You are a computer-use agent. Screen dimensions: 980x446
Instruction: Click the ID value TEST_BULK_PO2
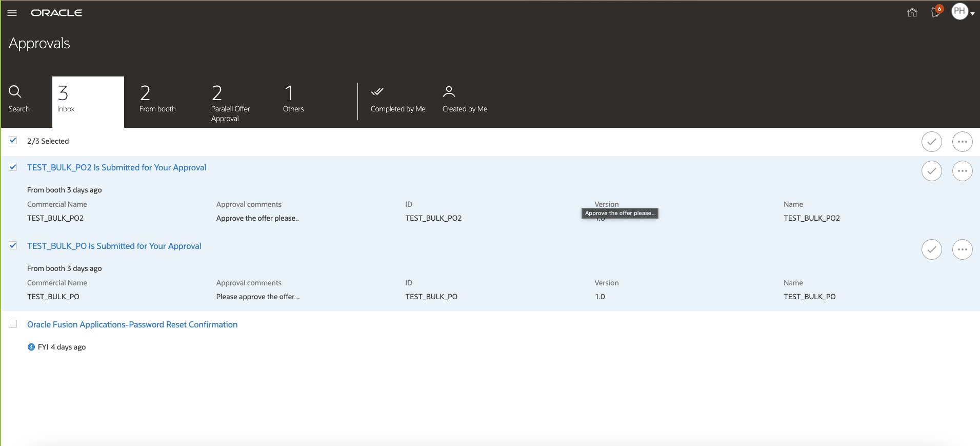(433, 218)
